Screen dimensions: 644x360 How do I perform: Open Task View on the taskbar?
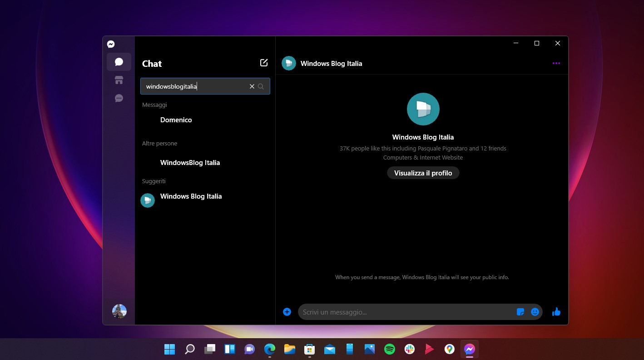(x=209, y=349)
